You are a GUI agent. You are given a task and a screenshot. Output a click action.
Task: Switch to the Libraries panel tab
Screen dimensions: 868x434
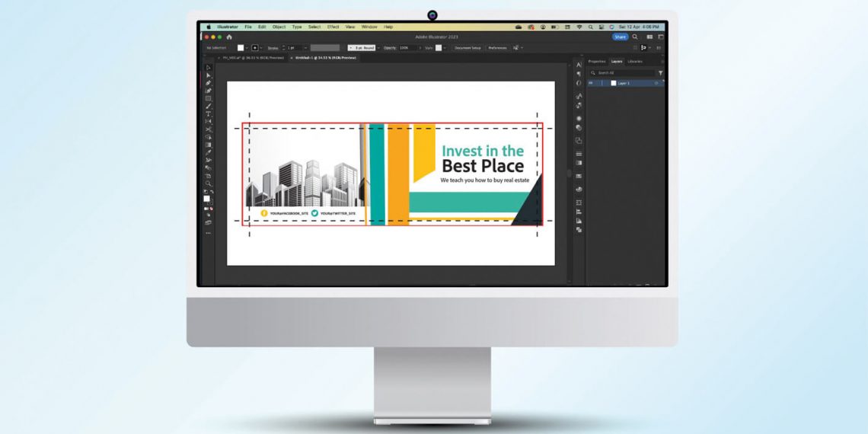coord(635,62)
